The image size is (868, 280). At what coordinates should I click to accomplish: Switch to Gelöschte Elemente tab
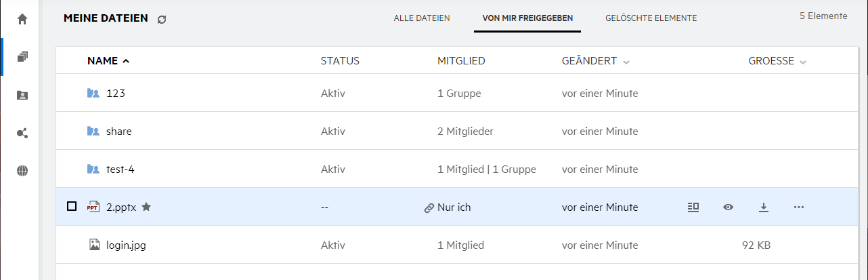pos(651,18)
